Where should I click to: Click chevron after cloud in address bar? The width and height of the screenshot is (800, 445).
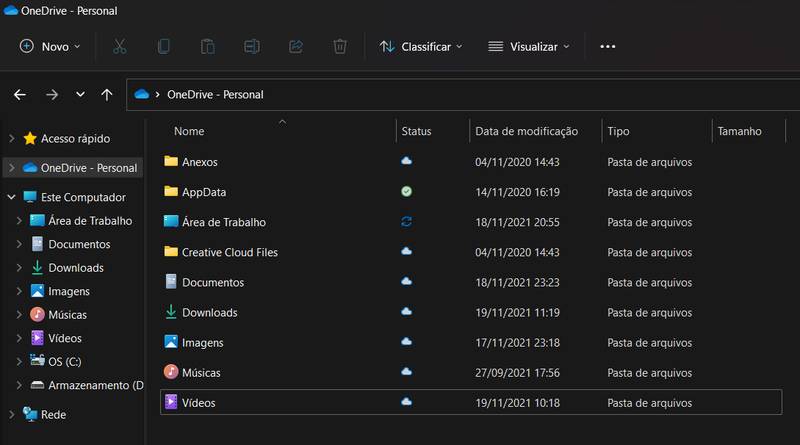(158, 94)
